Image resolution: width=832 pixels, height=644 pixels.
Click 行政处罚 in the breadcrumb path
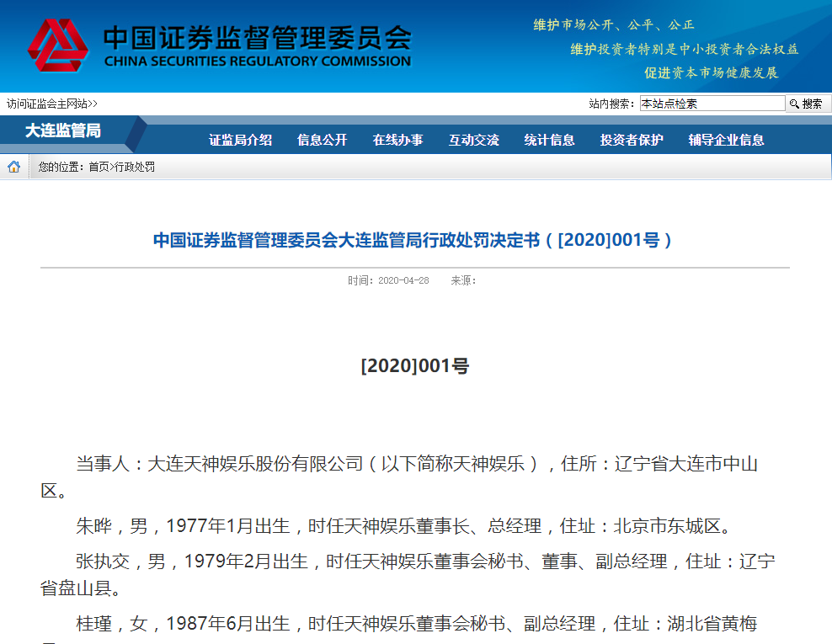(x=134, y=167)
